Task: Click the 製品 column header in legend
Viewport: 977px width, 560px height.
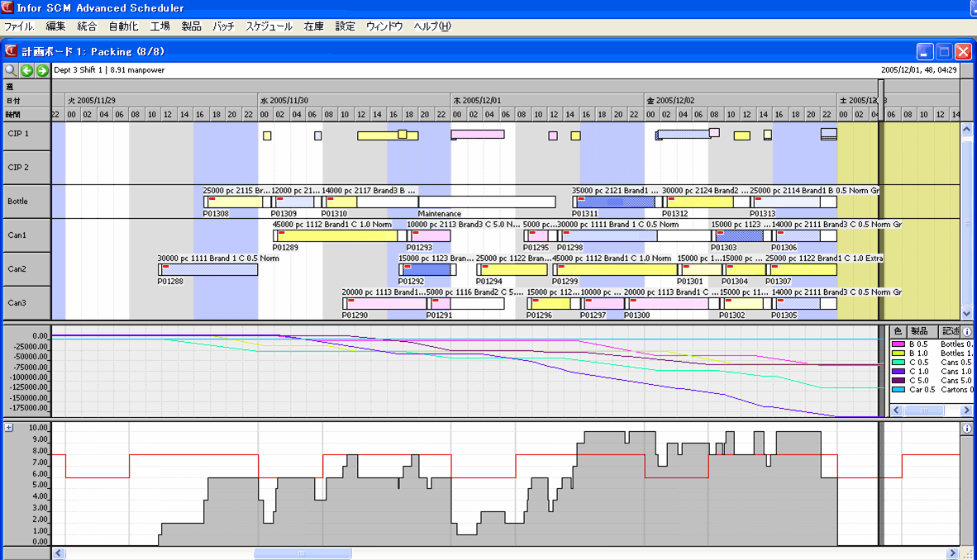Action: [x=919, y=331]
